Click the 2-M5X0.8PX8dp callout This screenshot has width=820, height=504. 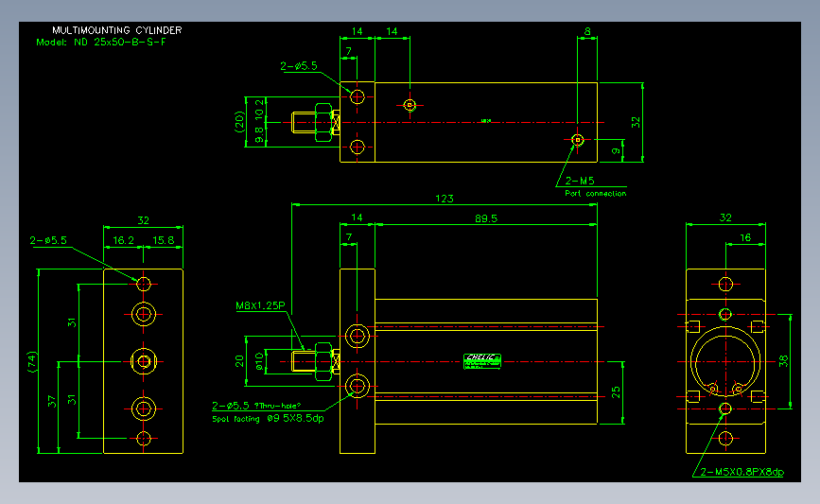pos(741,472)
